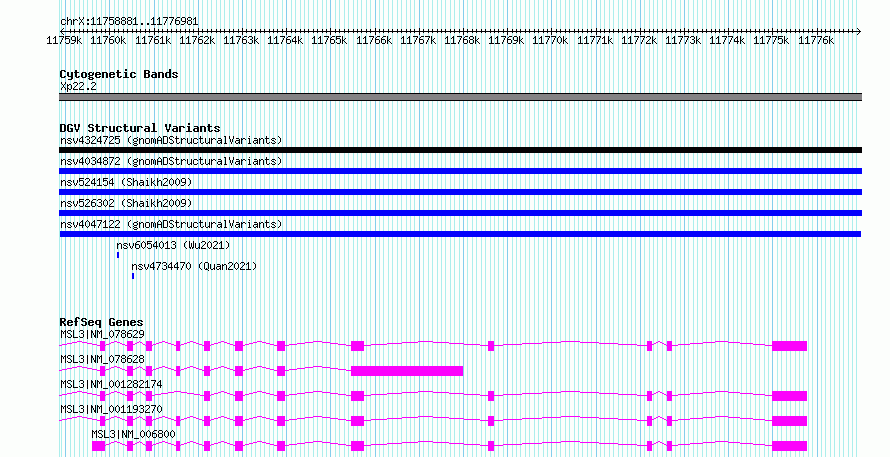Open transcript MSL3|NM_078629 label

pyautogui.click(x=102, y=334)
